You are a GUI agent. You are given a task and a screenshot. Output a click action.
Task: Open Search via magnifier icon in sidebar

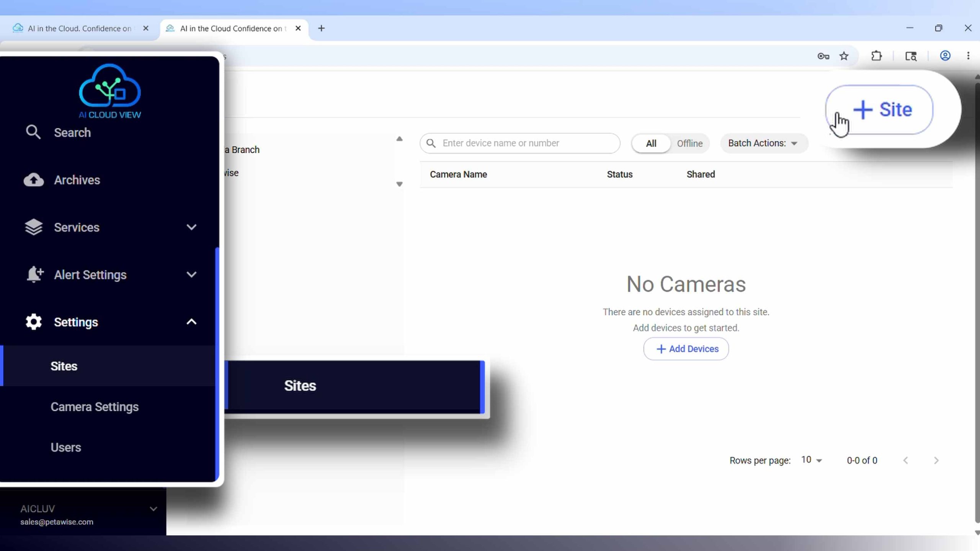[x=33, y=132]
